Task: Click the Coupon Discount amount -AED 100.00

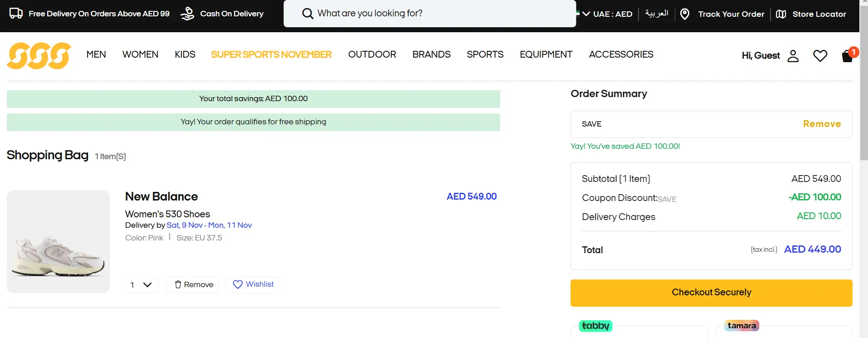Action: point(815,197)
